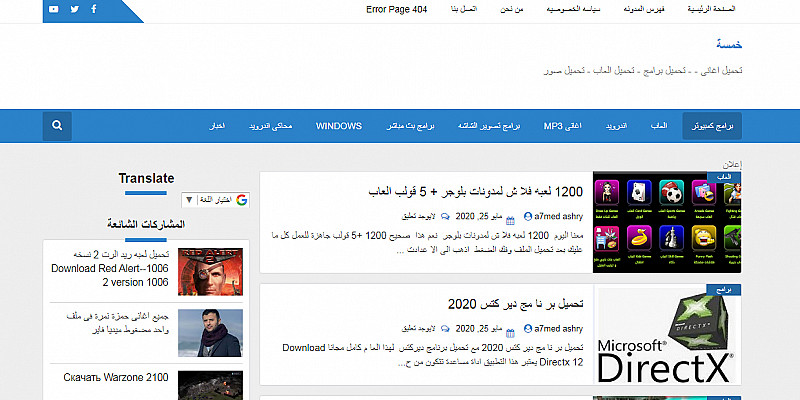Click the date on the DirectX 2020 post
The height and width of the screenshot is (400, 800).
click(x=479, y=329)
